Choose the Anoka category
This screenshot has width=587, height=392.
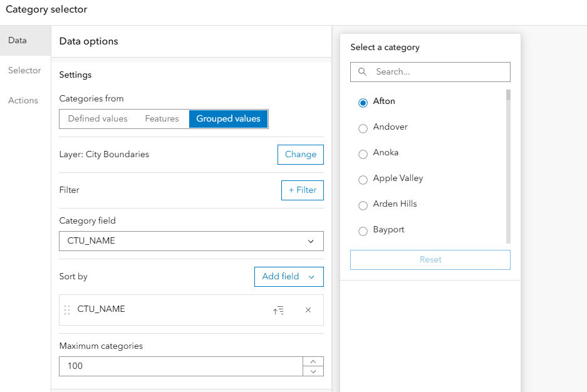pyautogui.click(x=363, y=154)
